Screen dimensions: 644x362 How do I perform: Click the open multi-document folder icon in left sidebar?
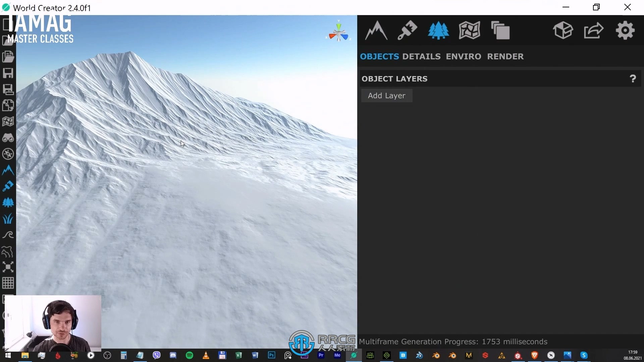[8, 56]
